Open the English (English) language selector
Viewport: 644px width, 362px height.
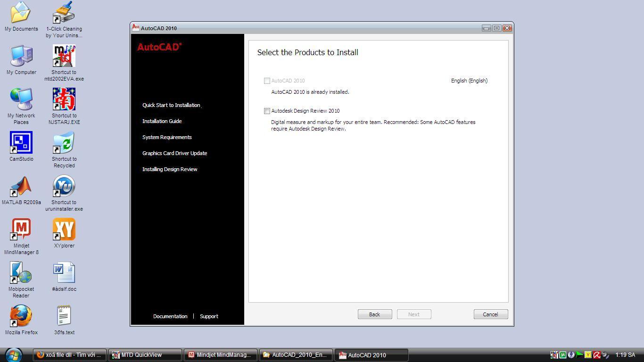click(469, 81)
